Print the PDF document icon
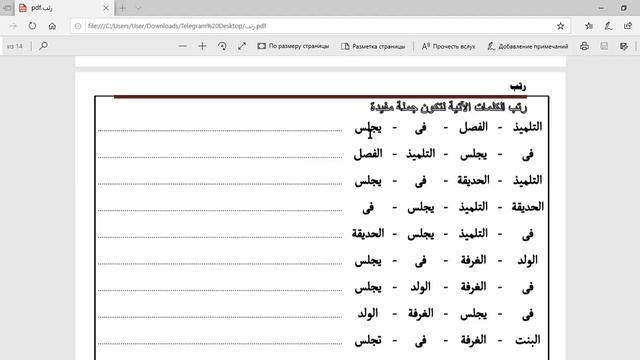Viewport: 640px width, 360px height. [x=584, y=46]
